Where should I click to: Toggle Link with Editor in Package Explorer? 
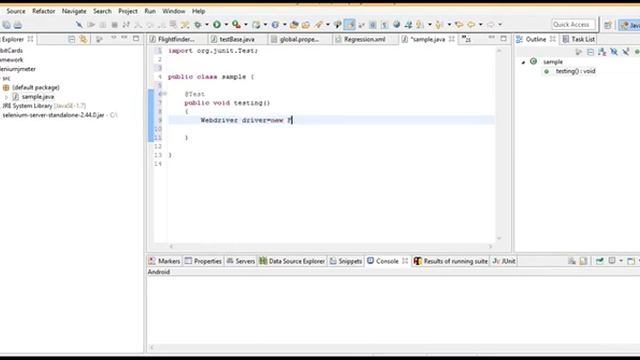click(83, 39)
